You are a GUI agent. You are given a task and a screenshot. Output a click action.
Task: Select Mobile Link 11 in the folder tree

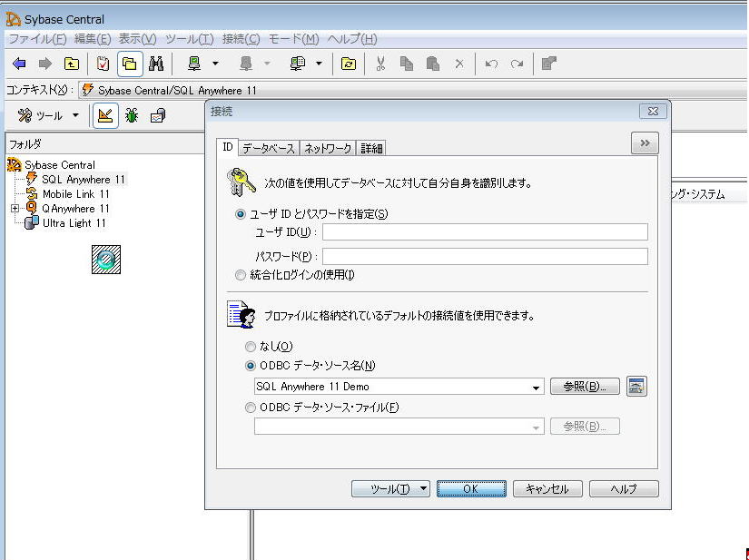pyautogui.click(x=75, y=194)
